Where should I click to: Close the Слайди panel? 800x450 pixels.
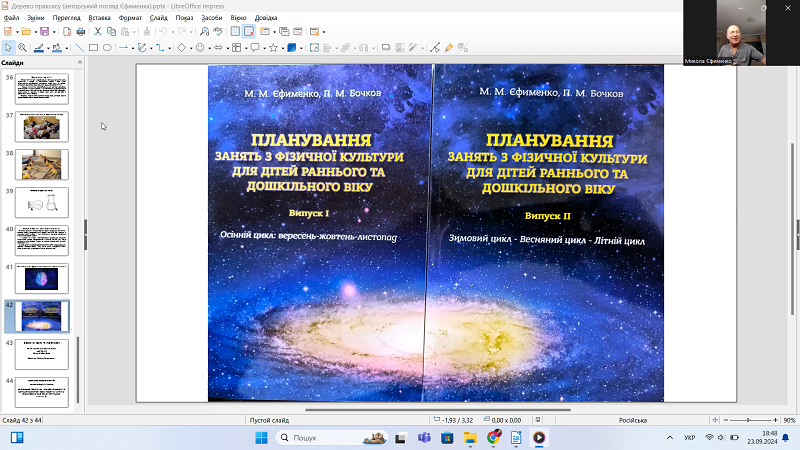click(x=80, y=62)
